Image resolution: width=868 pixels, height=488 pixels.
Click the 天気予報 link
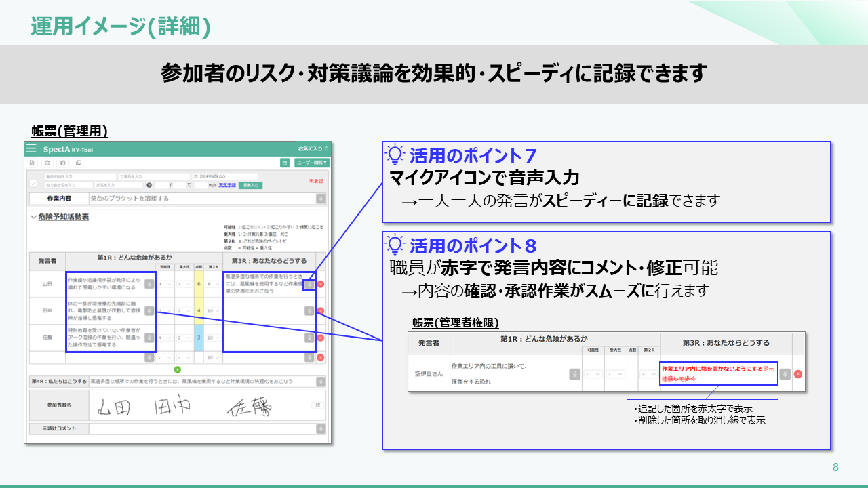[x=227, y=185]
